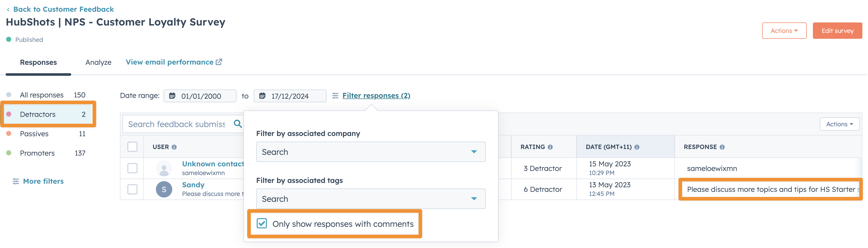Click the info icon beside DATE (GMT+11) header

click(637, 147)
